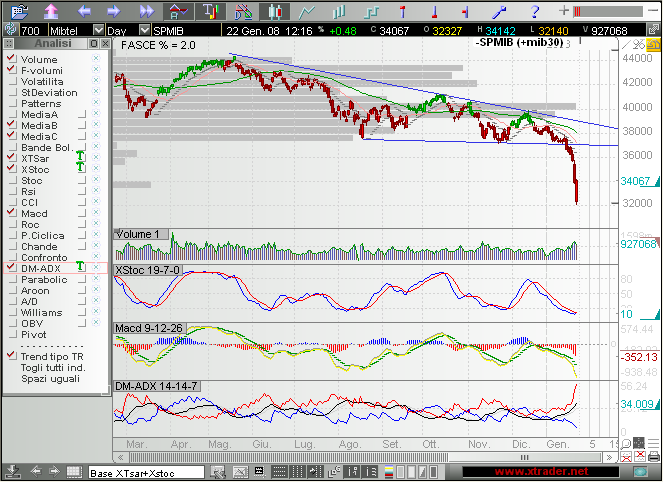Image resolution: width=664 pixels, height=483 pixels.
Task: Uncheck the Volume indicator checkbox
Action: click(11, 59)
